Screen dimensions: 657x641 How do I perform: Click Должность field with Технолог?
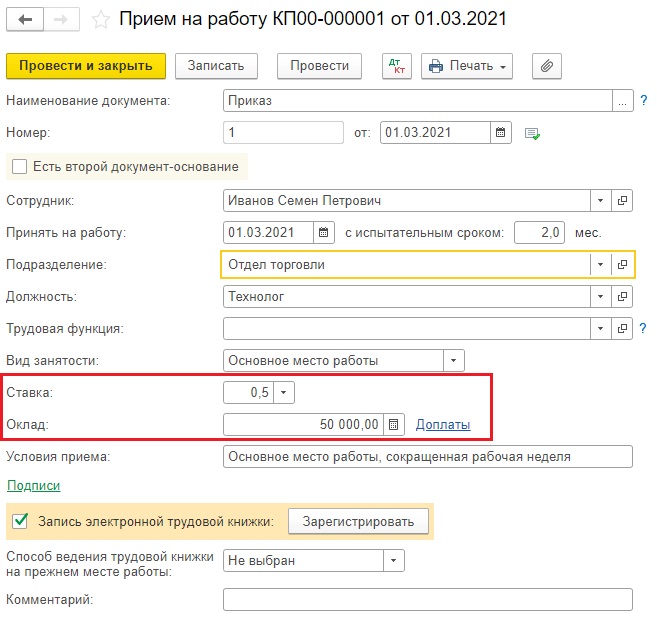tap(407, 296)
